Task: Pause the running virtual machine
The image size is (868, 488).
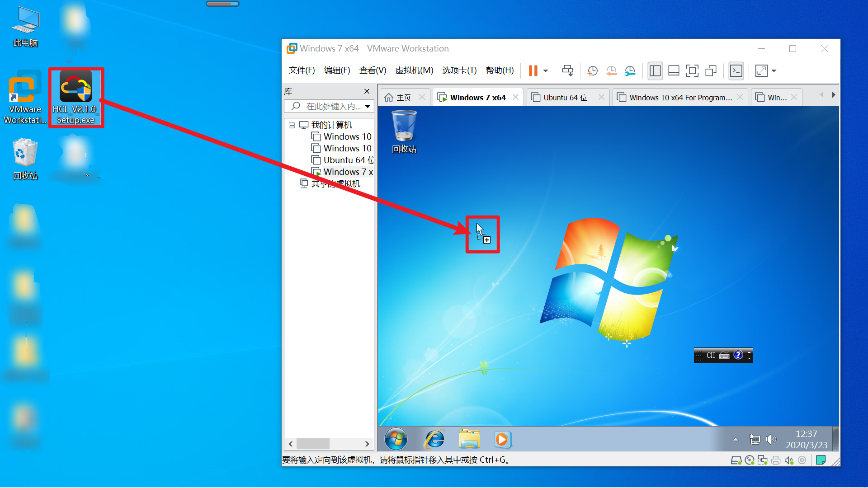Action: (533, 70)
